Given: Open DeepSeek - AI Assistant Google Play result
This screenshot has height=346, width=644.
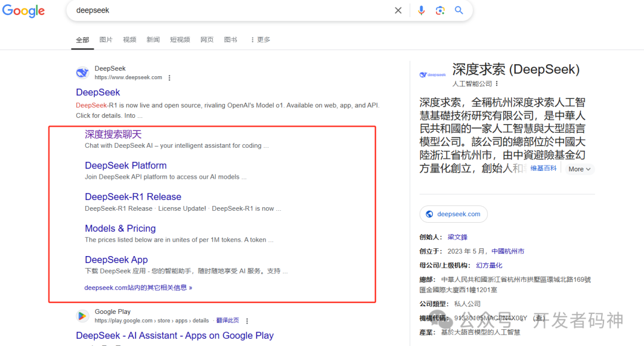Looking at the screenshot, I should (175, 335).
